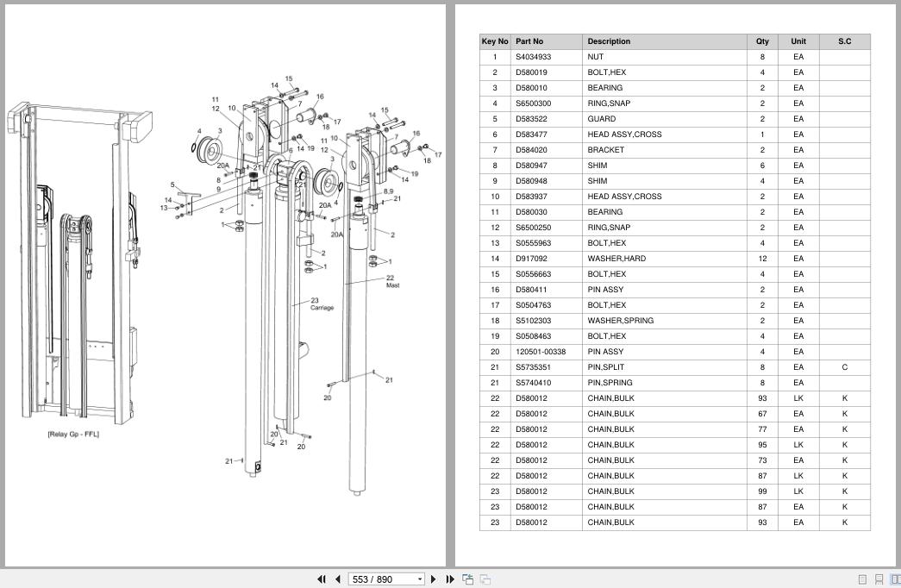Click the WASHER,HARD description cell
This screenshot has width=901, height=588.
click(664, 259)
